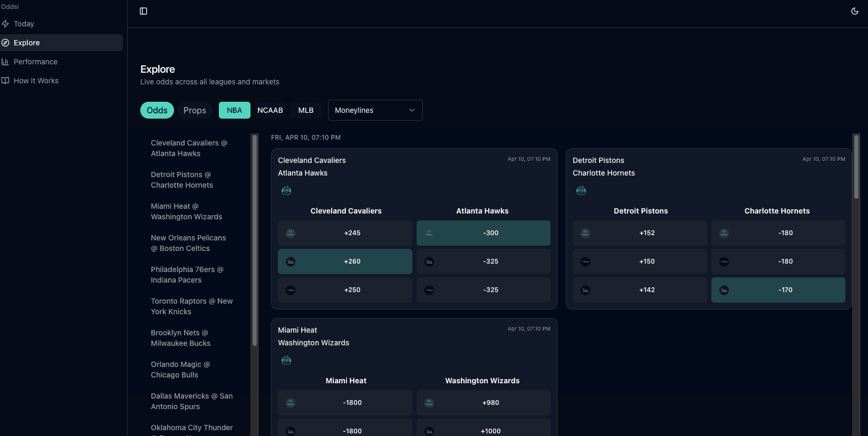This screenshot has width=868, height=436.
Task: Select the MLB league filter
Action: click(306, 110)
